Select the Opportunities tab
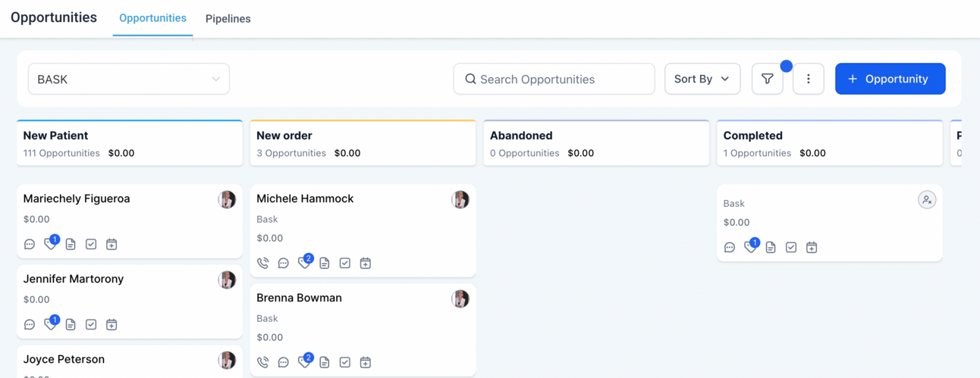980x378 pixels. (x=152, y=17)
